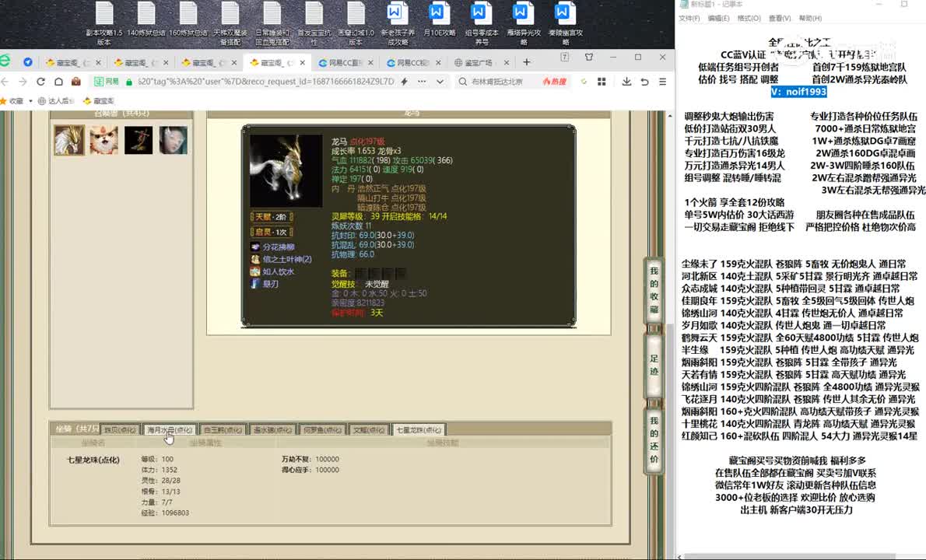Click the shirt skin icon in title bar

(589, 58)
